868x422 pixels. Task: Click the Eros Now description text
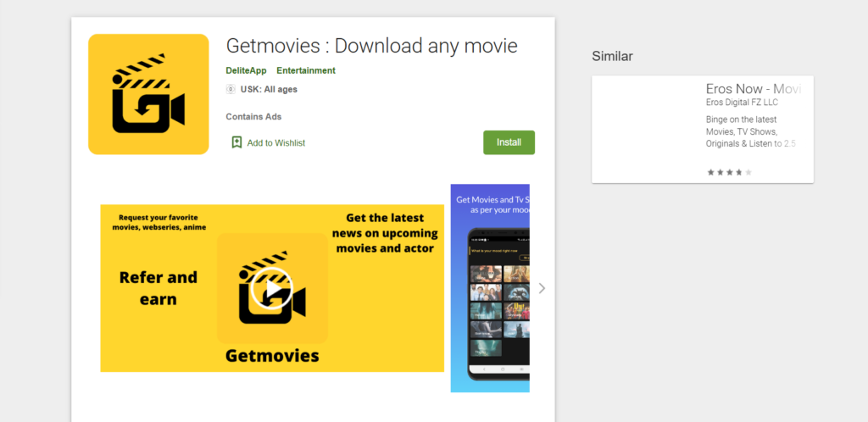click(753, 131)
